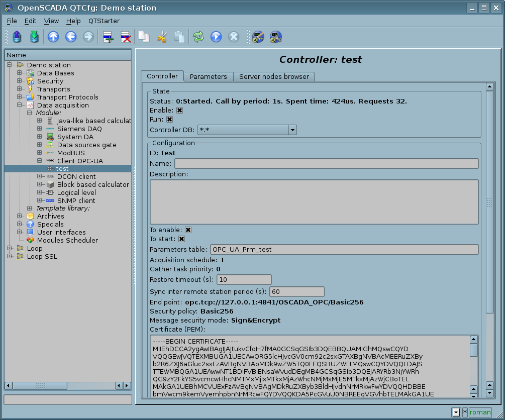Click the blue start/play toolbar icon
This screenshot has width=505, height=420.
pos(216,37)
